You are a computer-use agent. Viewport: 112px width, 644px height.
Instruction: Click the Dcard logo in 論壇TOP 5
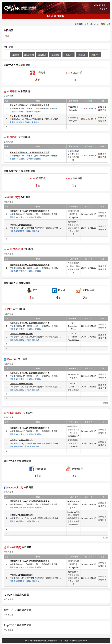tap(55, 290)
